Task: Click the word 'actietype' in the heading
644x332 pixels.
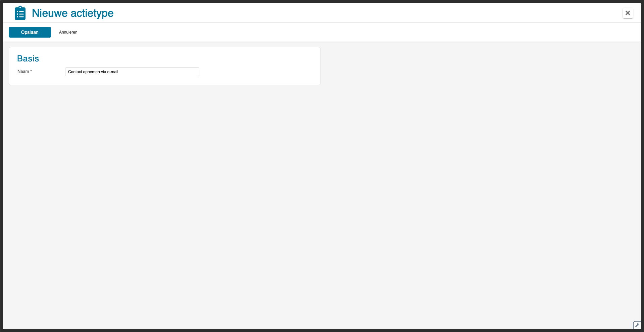Action: (x=92, y=13)
